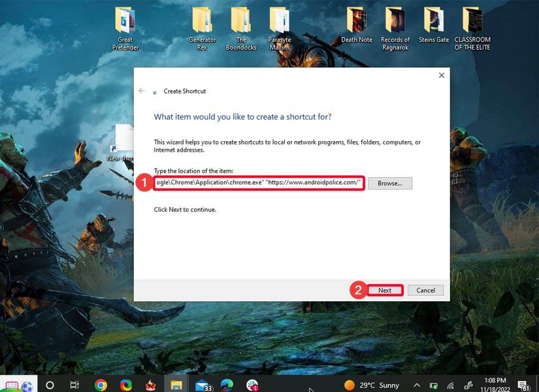Open the 29°C Sunny weather widget
The height and width of the screenshot is (392, 539).
point(372,385)
